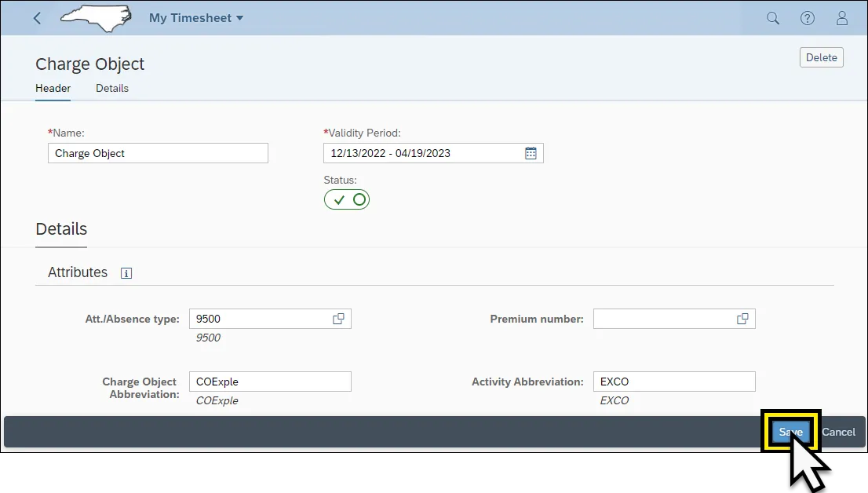
Task: Open the user profile icon
Action: point(841,18)
